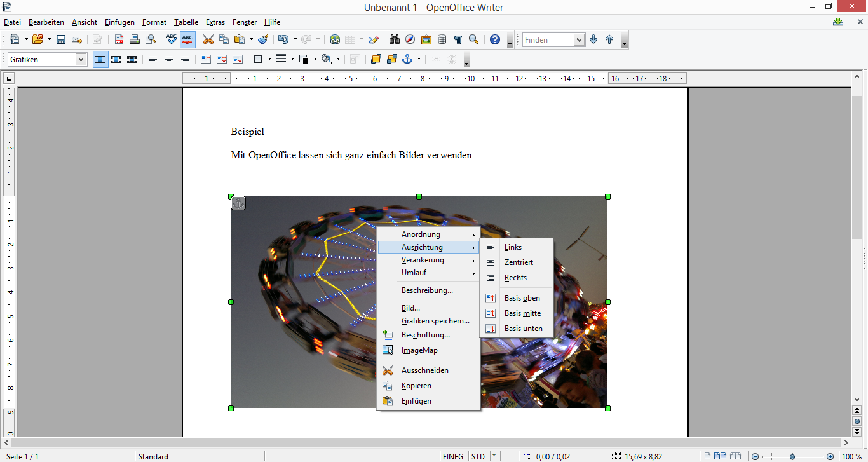Toggle Nonprinting Characters pilcrow icon

coord(458,39)
